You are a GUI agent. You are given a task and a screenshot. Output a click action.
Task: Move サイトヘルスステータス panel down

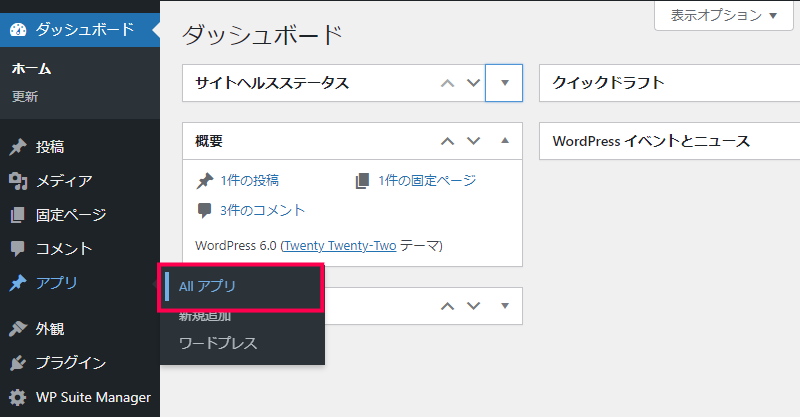pos(473,83)
